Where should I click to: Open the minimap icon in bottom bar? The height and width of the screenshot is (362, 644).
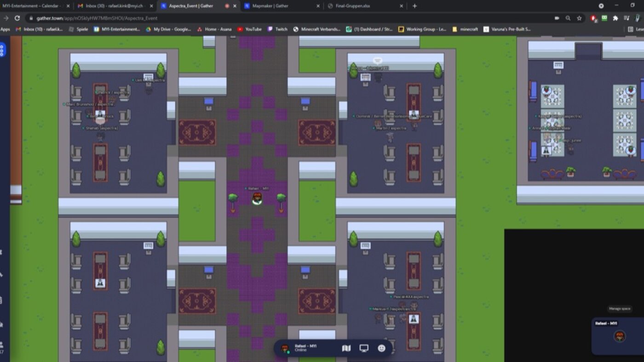coord(346,348)
